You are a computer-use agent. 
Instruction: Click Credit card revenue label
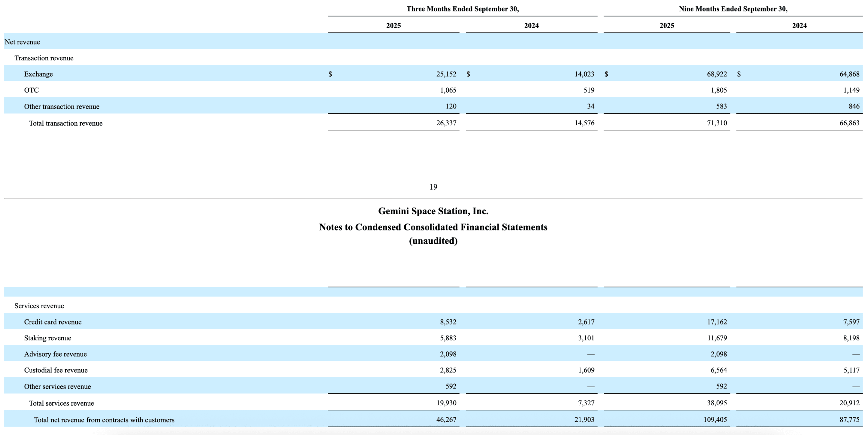pos(53,322)
